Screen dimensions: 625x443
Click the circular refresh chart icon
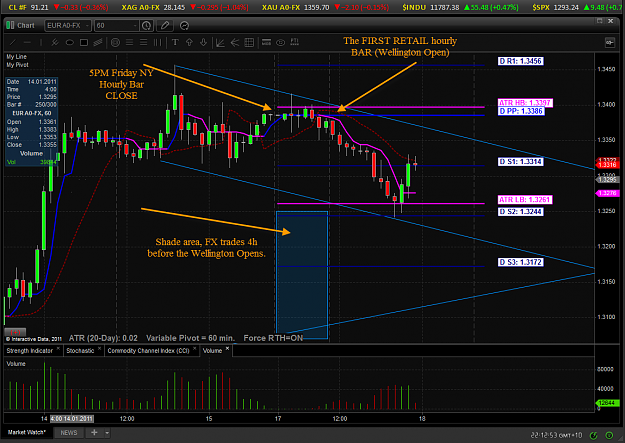(x=184, y=26)
